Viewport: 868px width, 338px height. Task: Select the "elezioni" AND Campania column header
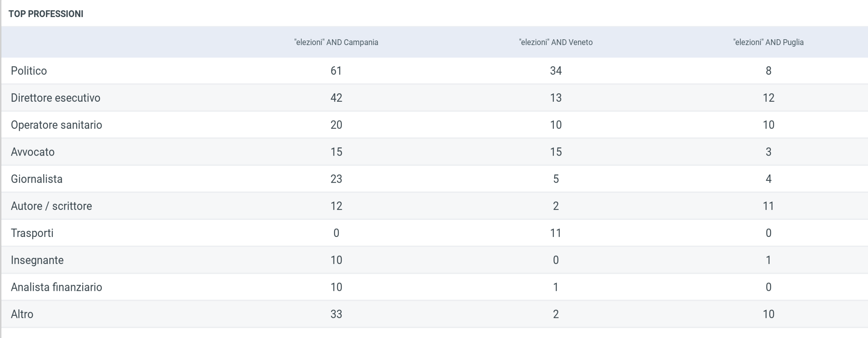click(x=336, y=42)
